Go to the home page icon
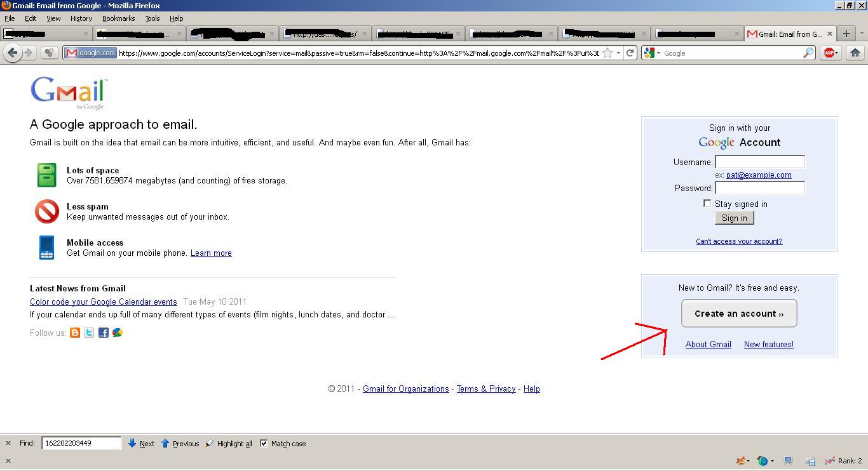The image size is (868, 471). click(855, 53)
